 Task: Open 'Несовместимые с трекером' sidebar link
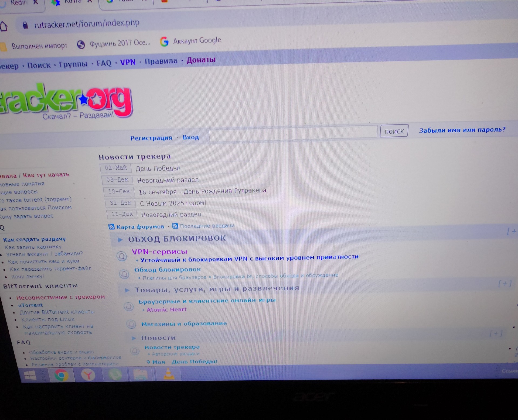(60, 297)
